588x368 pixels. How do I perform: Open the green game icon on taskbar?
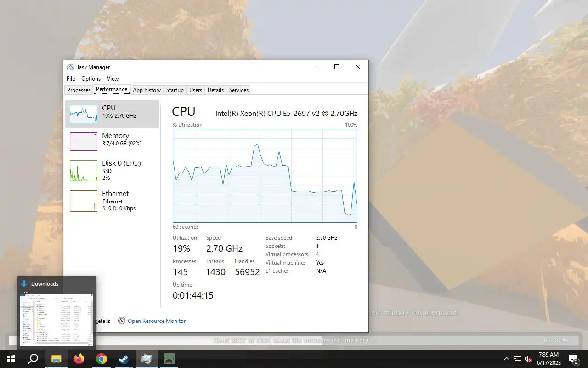click(x=169, y=359)
